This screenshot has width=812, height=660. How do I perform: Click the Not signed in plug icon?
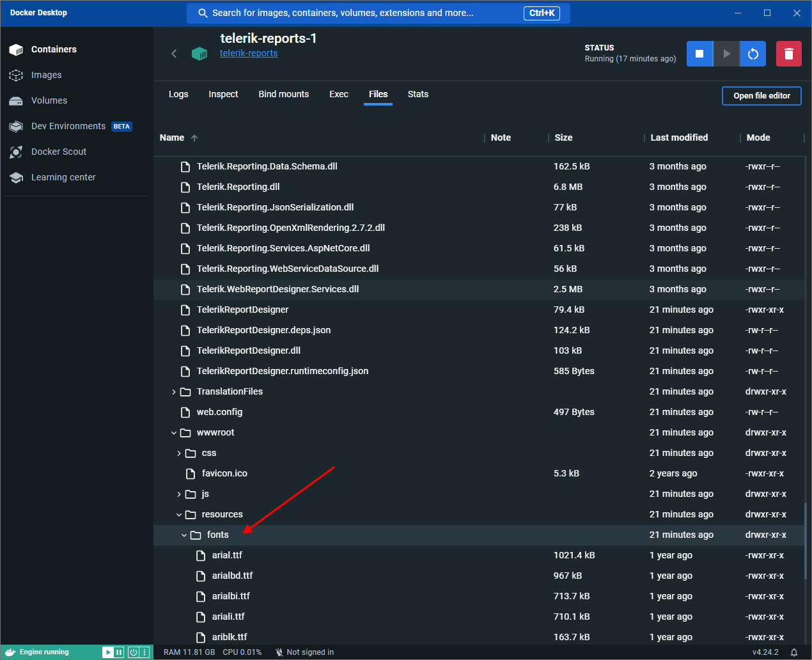(279, 652)
